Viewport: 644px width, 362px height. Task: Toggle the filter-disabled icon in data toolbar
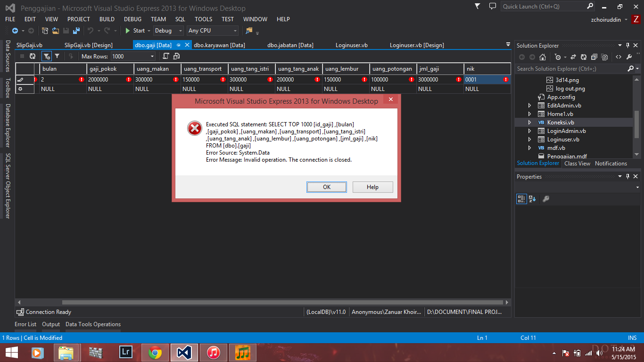pyautogui.click(x=46, y=56)
